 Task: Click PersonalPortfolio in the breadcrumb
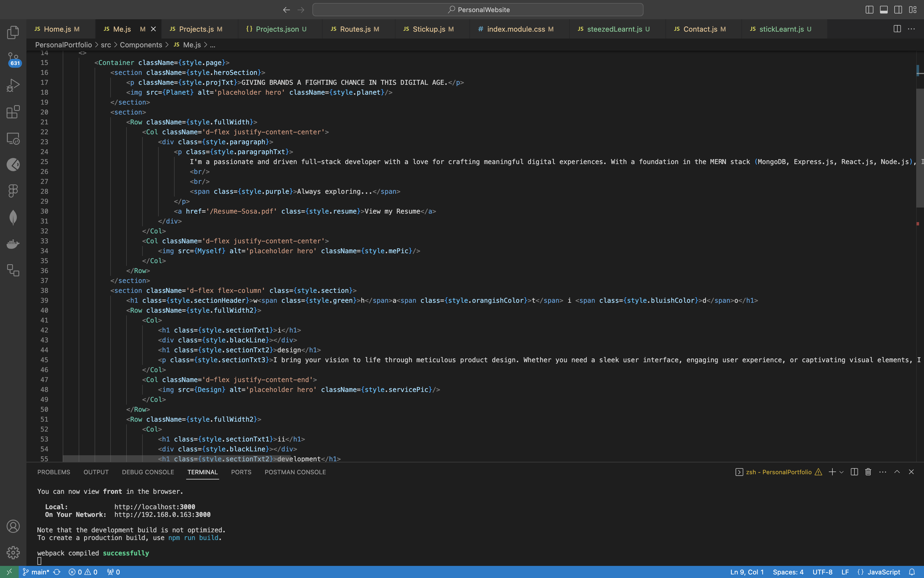(63, 45)
